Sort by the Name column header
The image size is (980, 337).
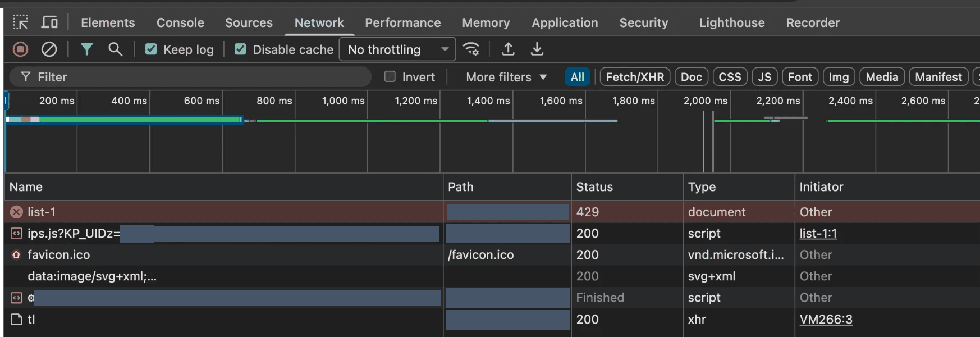point(223,187)
